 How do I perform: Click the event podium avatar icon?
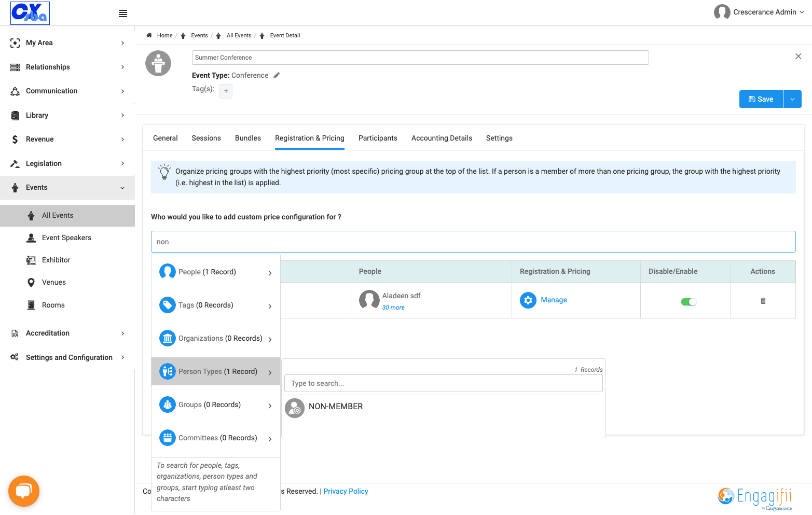coord(158,63)
